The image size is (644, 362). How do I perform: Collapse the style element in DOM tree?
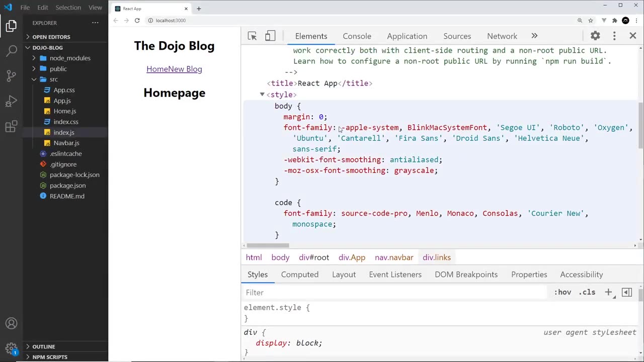pos(262,95)
